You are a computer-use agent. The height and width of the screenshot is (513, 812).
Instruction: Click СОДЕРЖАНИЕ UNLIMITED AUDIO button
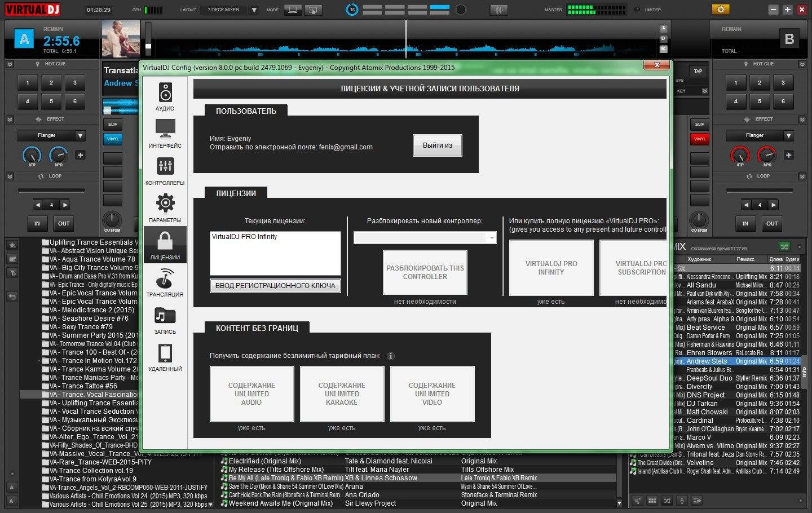[x=251, y=393]
